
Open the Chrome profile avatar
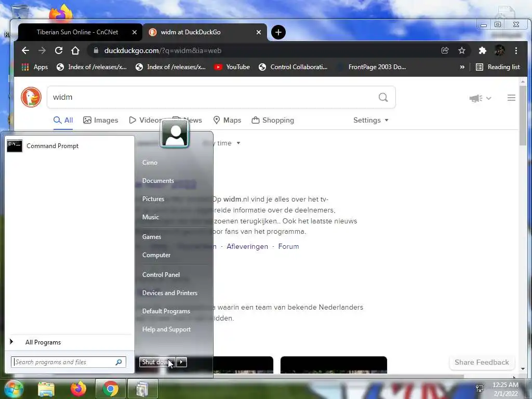[x=499, y=50]
